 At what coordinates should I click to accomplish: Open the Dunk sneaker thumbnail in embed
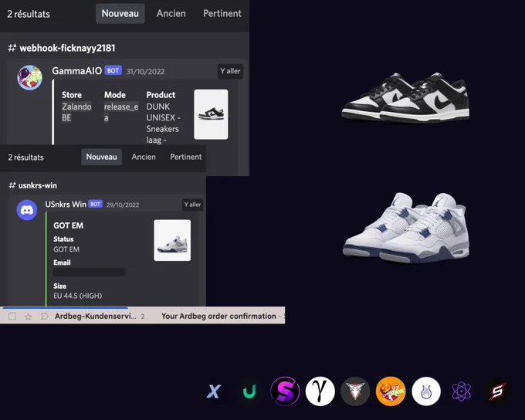coord(211,114)
